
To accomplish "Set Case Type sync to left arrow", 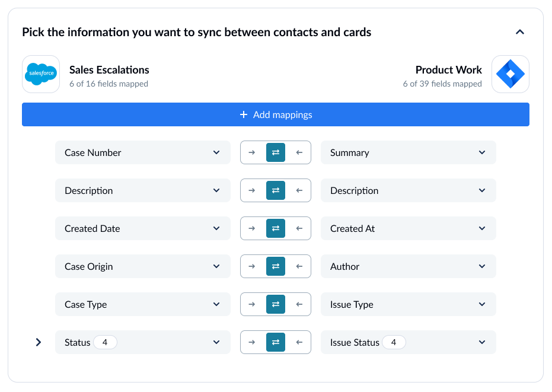I will [299, 305].
